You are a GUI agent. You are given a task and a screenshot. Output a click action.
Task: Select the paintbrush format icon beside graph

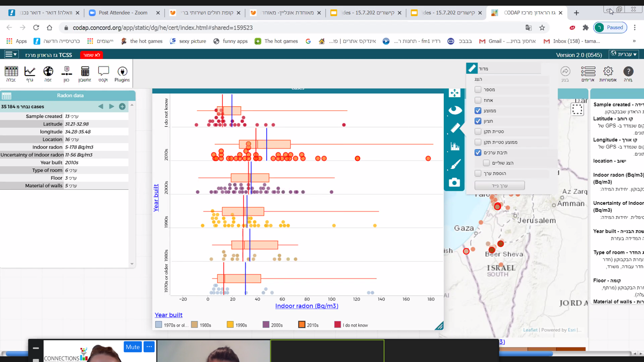tap(455, 164)
